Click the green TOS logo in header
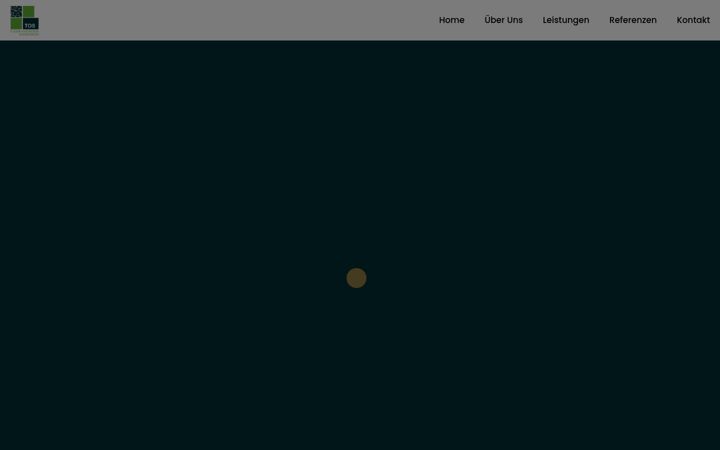This screenshot has width=720, height=450. click(x=24, y=19)
